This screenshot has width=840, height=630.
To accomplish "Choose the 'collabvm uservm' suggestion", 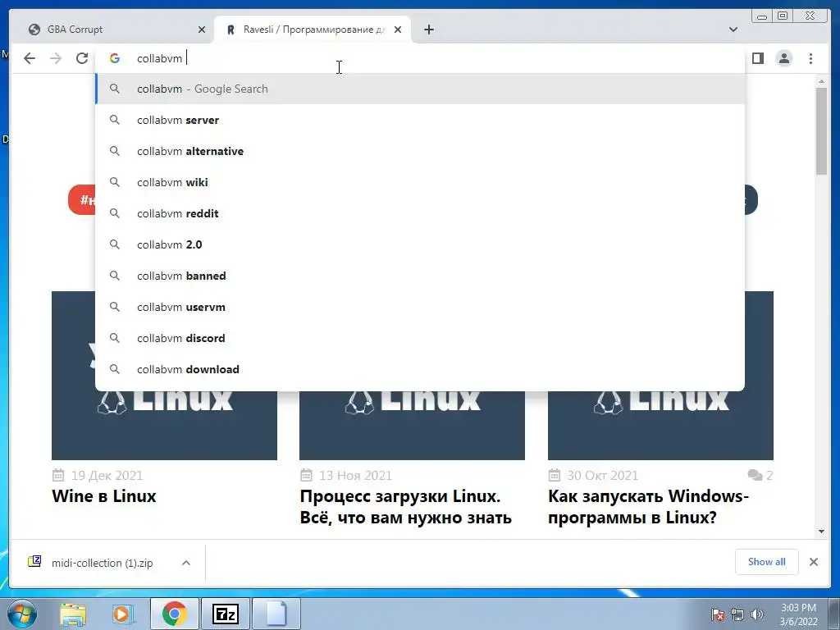I will click(x=420, y=307).
